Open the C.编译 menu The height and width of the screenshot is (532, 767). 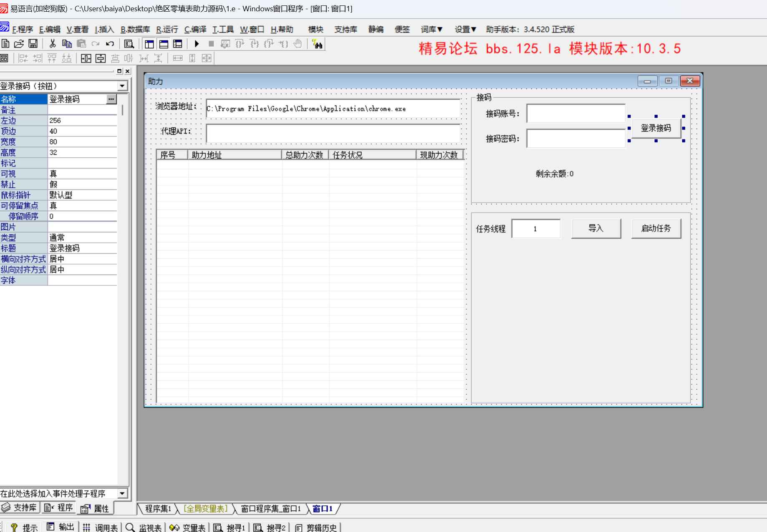(x=195, y=29)
